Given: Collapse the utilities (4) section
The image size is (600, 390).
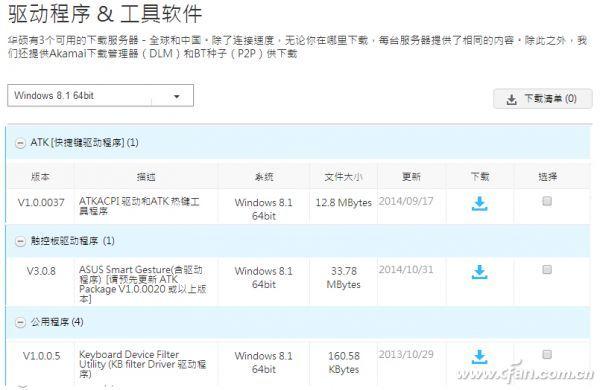Looking at the screenshot, I should coord(20,322).
